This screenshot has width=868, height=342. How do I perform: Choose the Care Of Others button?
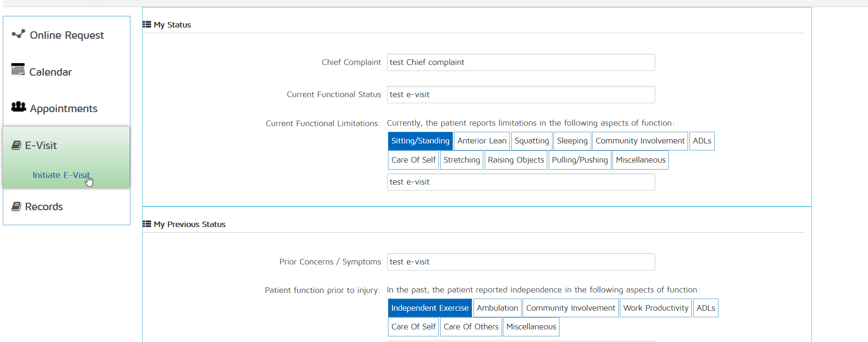tap(471, 327)
